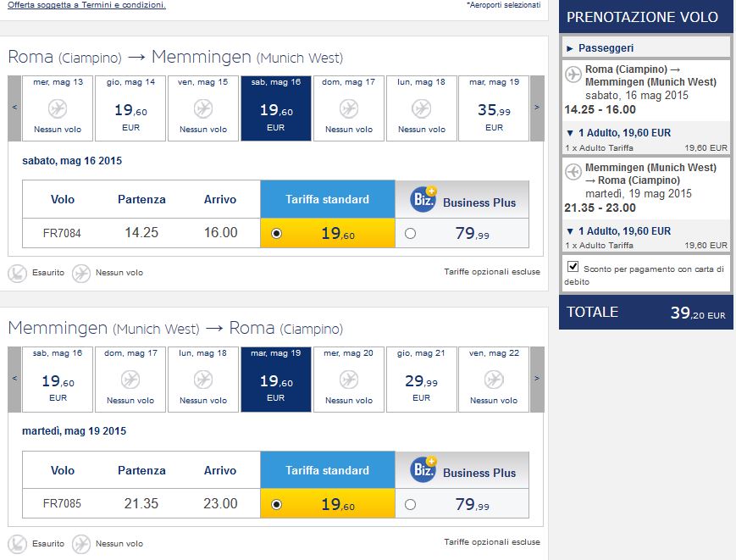Click the outbound plane icon in booking summary
The width and height of the screenshot is (736, 560).
click(x=573, y=75)
